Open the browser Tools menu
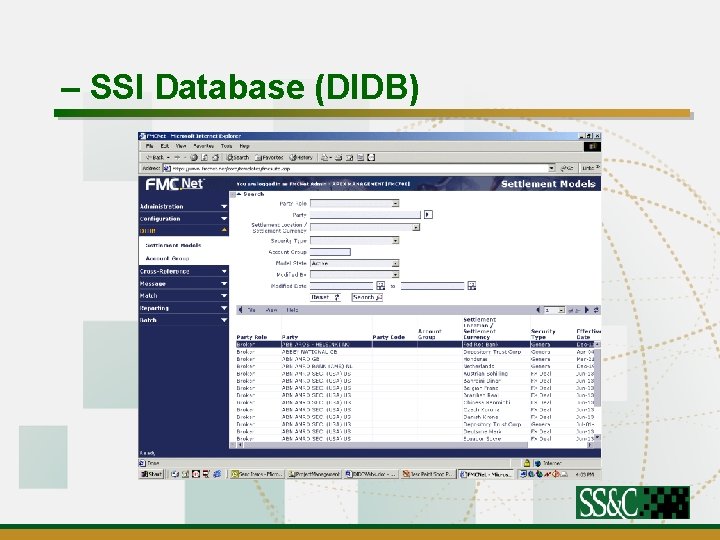720x540 pixels. 226,146
